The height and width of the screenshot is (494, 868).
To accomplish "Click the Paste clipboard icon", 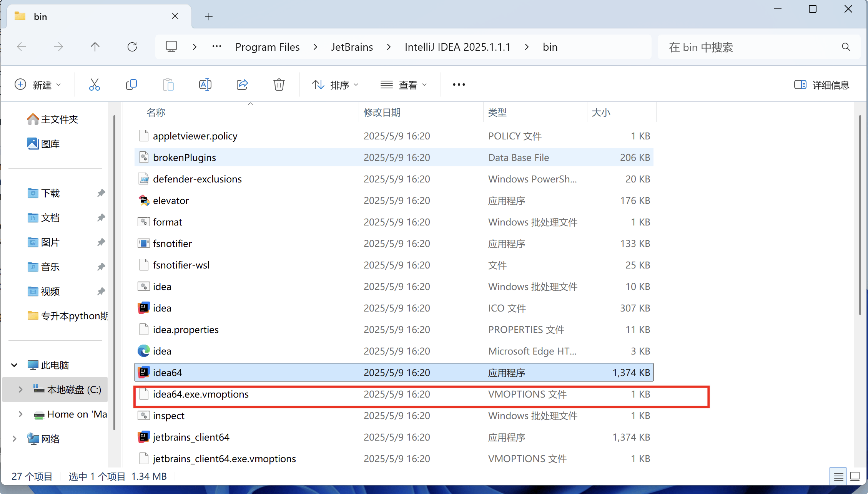I will click(168, 85).
